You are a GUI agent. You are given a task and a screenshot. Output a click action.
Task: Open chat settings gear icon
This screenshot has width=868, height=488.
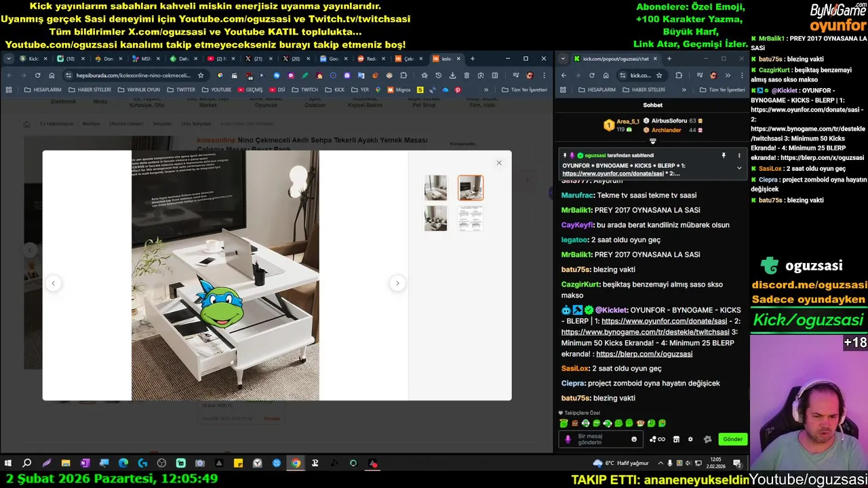click(x=690, y=439)
